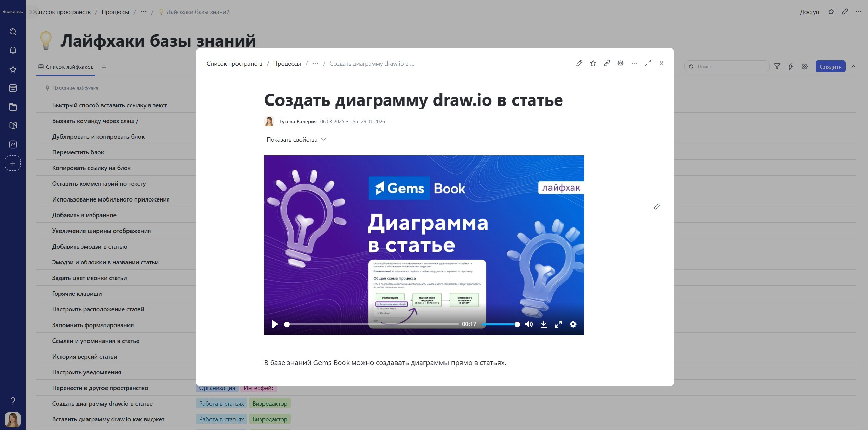Screen dimensions: 868x430
Task: Play the draw.io diagram video
Action: pyautogui.click(x=275, y=324)
